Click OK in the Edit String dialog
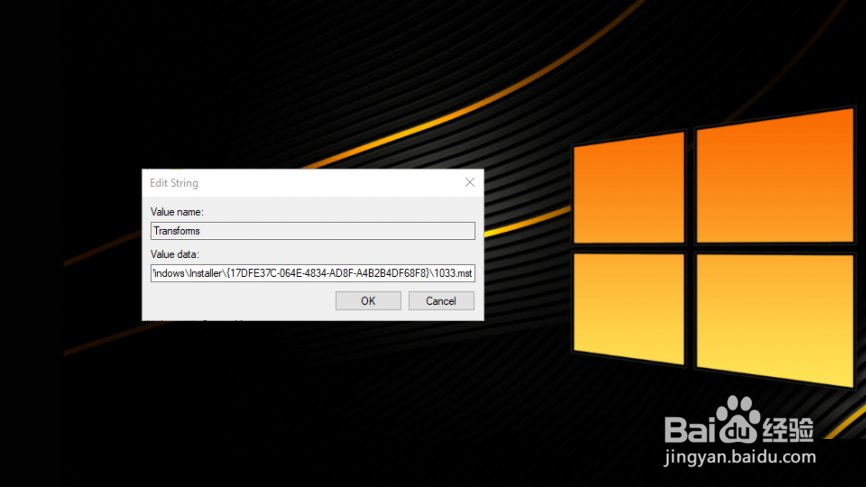Image resolution: width=866 pixels, height=487 pixels. [368, 301]
